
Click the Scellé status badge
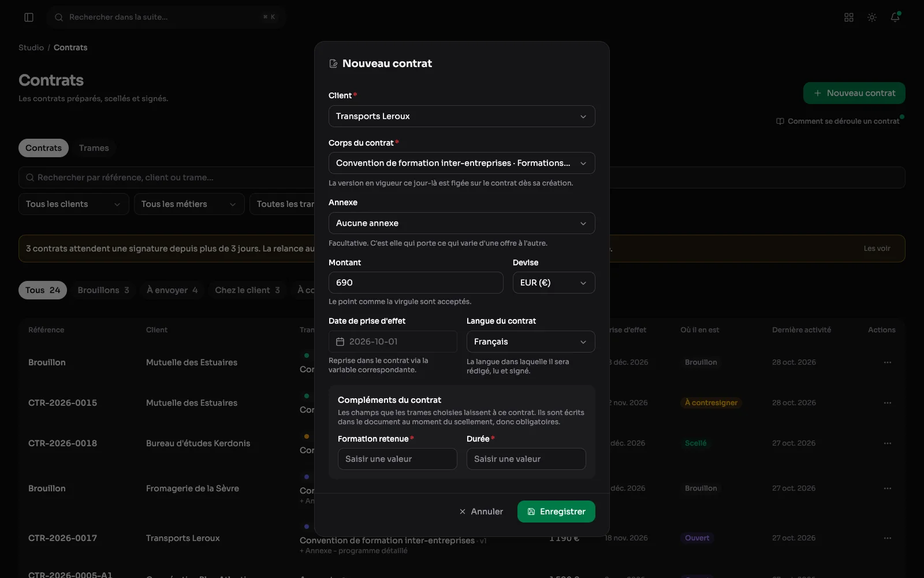tap(696, 443)
